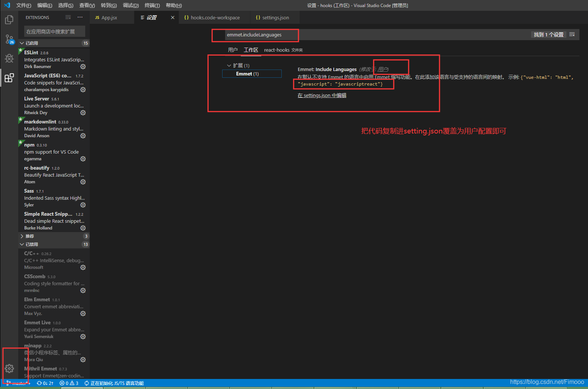The height and width of the screenshot is (389, 588).
Task: Open the markdownlint extension entry
Action: 54,129
